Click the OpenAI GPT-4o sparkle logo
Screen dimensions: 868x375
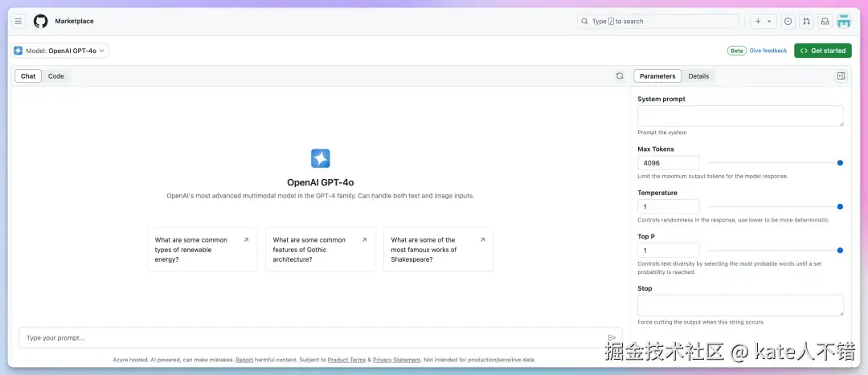click(321, 158)
